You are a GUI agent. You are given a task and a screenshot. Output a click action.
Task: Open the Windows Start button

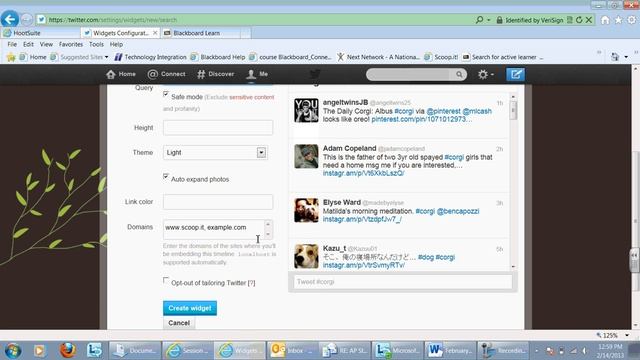click(13, 351)
